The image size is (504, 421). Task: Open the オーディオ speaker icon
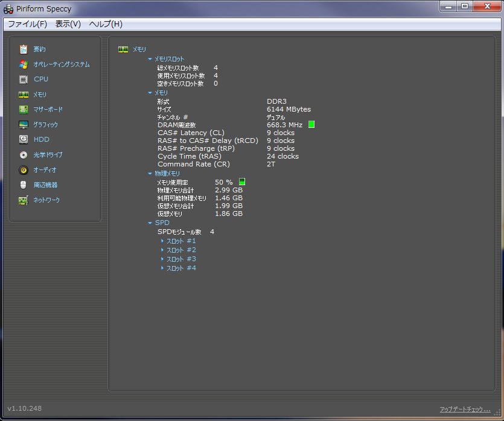pos(24,169)
